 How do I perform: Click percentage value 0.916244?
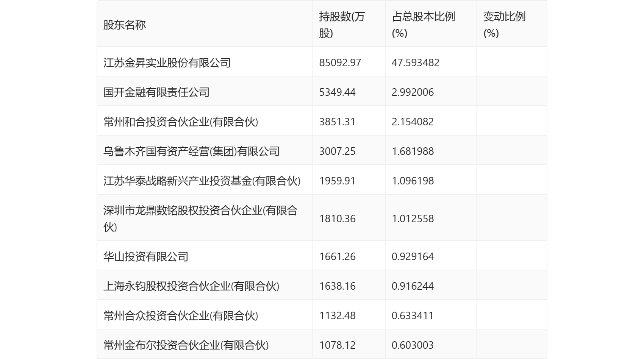[413, 286]
